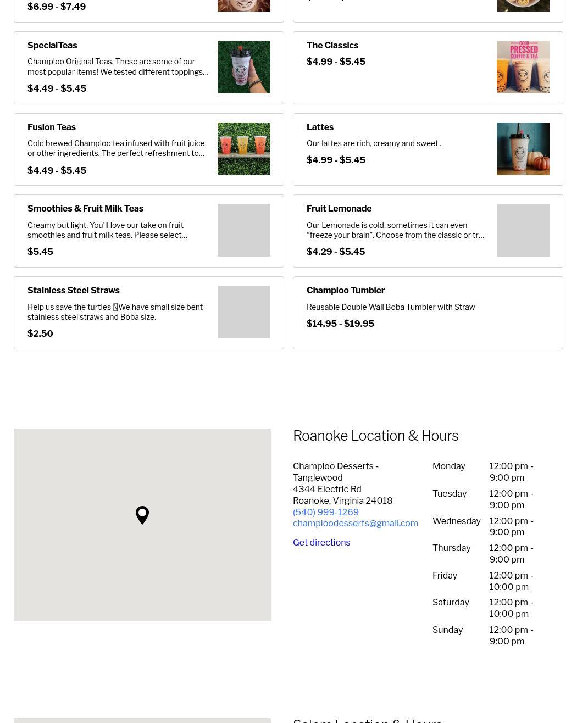Click the Get directions link
This screenshot has height=723, width=588.
(321, 542)
